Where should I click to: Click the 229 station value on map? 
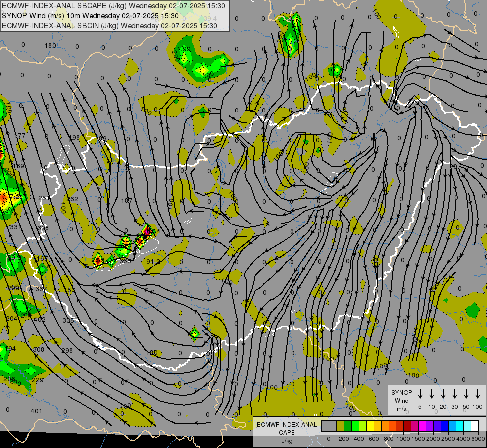coord(38,380)
